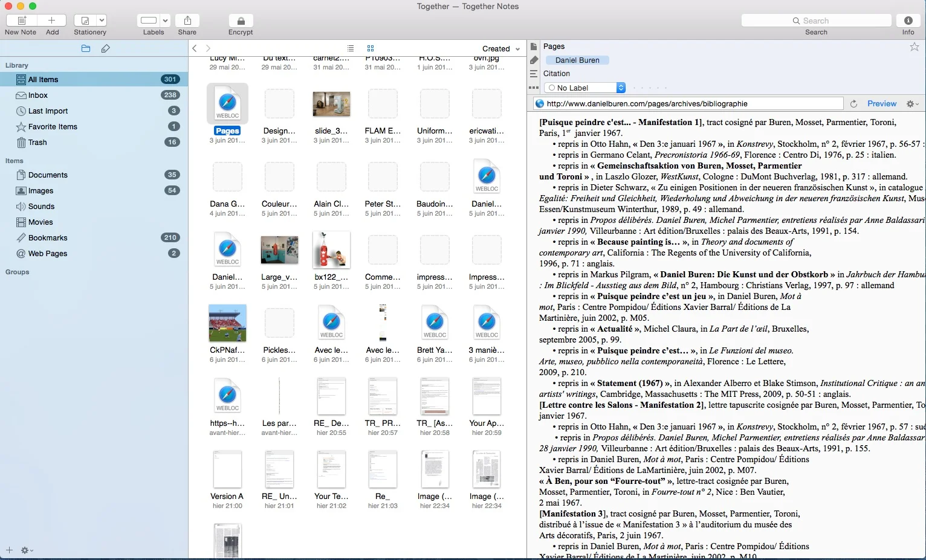Click the Daniel Buren tag
Screen dimensions: 926x560
tap(577, 60)
